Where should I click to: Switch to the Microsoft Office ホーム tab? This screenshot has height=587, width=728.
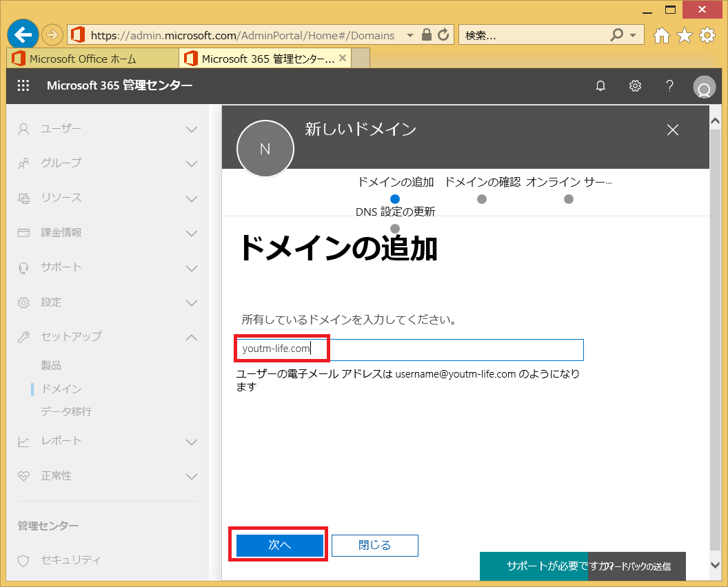pyautogui.click(x=93, y=59)
